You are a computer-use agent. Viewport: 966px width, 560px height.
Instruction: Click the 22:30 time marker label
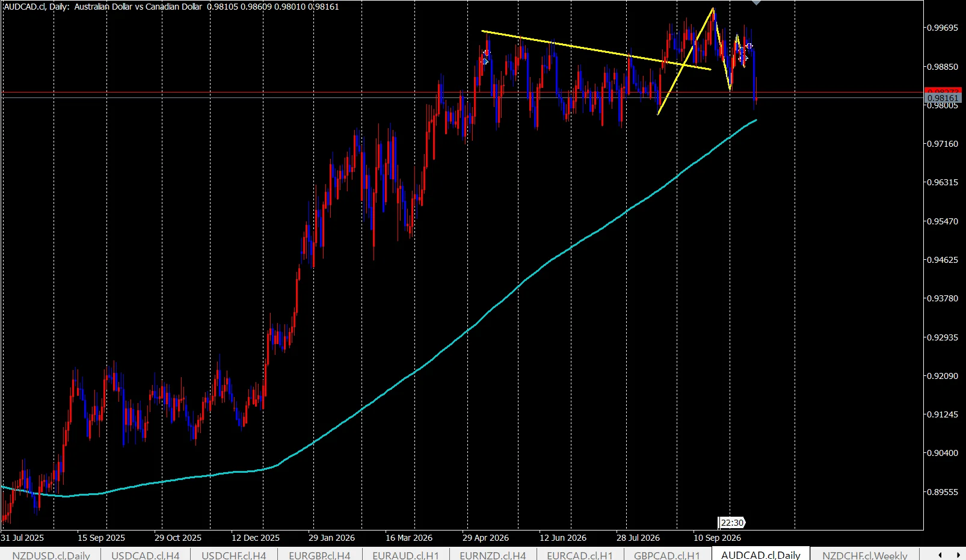click(732, 523)
